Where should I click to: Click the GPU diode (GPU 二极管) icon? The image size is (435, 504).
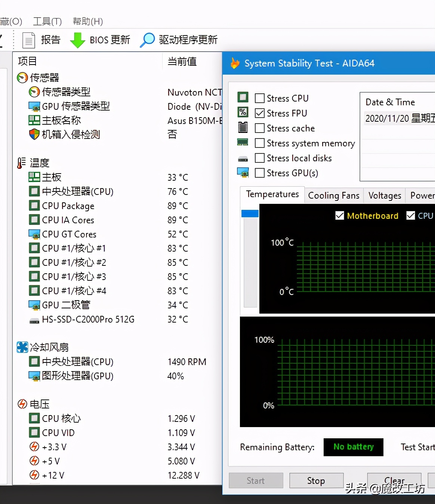[34, 305]
